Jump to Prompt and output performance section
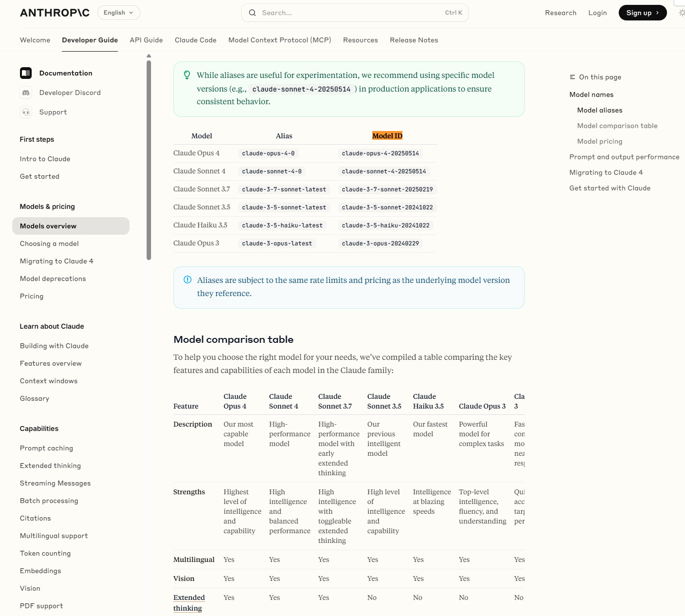This screenshot has width=685, height=616. [624, 157]
